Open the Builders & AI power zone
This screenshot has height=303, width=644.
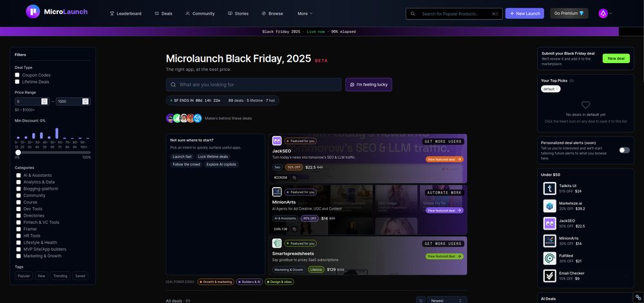250,282
